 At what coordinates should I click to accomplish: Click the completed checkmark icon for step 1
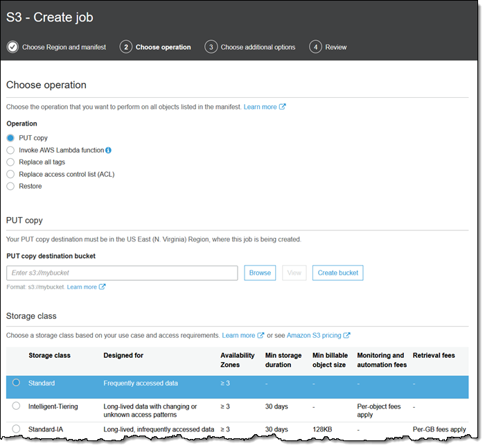pos(12,47)
